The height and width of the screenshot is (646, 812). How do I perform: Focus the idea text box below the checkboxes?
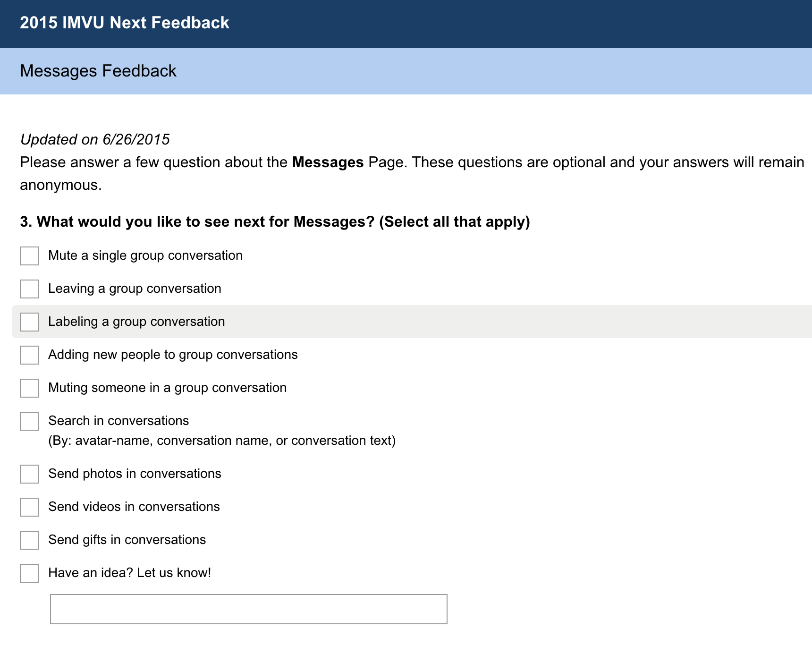tap(249, 609)
